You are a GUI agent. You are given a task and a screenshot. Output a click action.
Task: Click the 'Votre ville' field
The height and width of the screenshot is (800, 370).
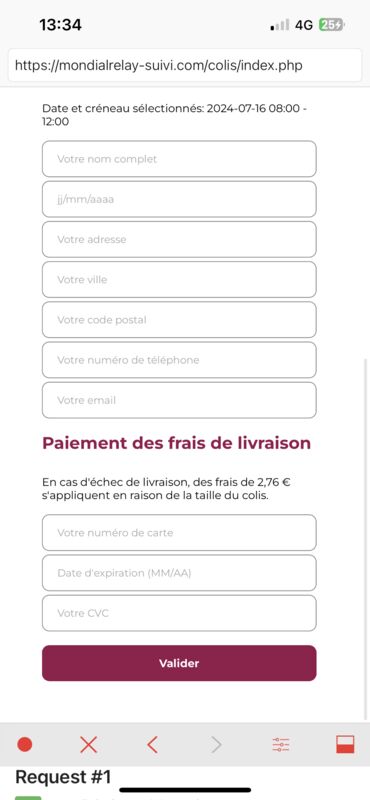[179, 280]
